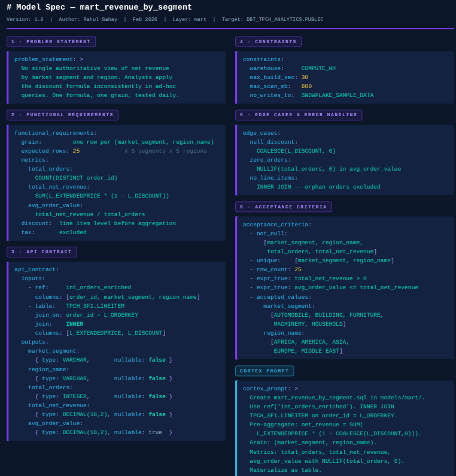This screenshot has height=476, width=456.
Task: Click '[AUTOMOBILE, BUILDING, FURNITURE,' list line
Action: [327, 315]
